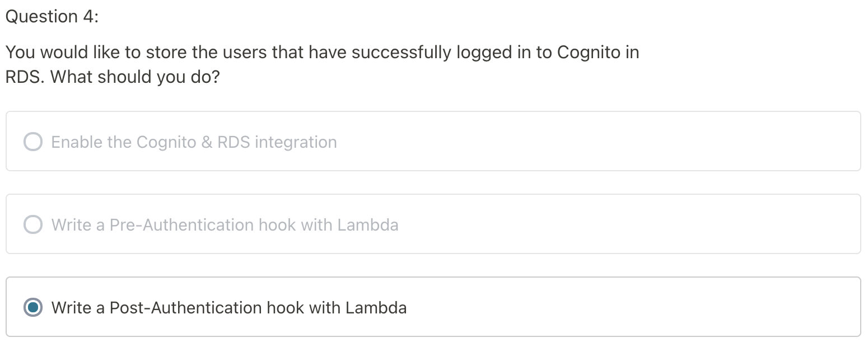Click the 'Question 4:' heading
Image resolution: width=868 pixels, height=347 pixels.
(52, 17)
